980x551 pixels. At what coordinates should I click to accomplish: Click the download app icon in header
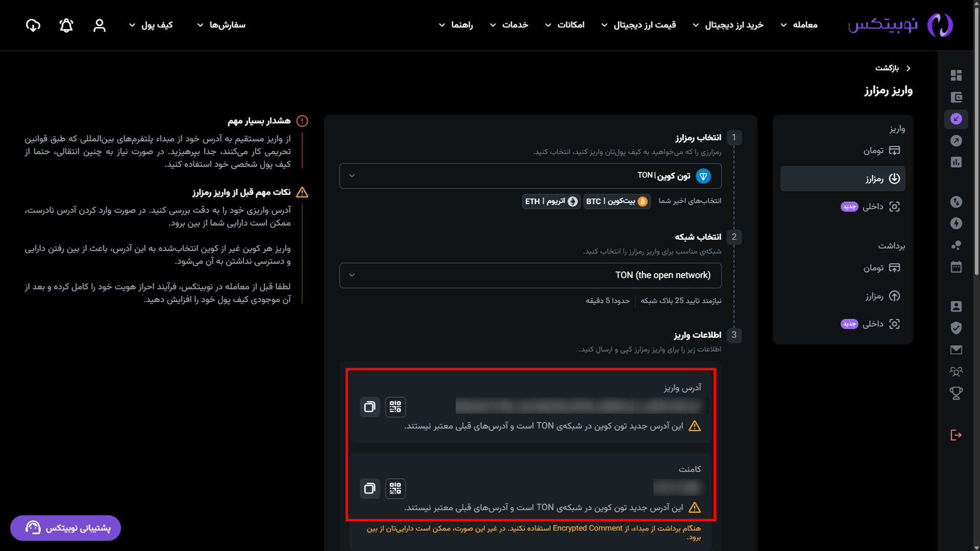33,25
